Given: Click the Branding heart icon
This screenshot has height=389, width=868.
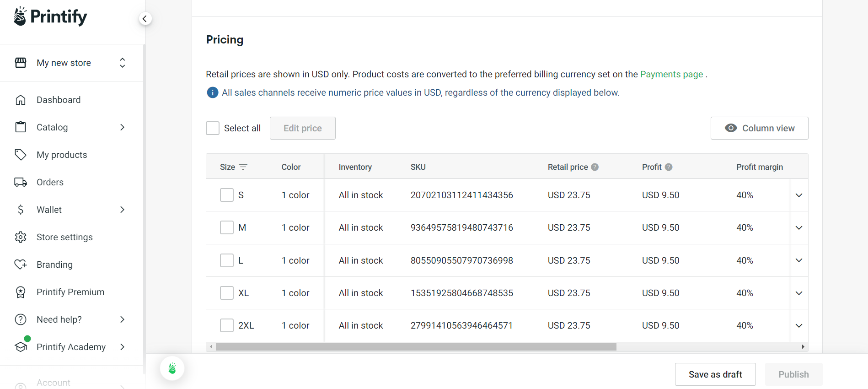Looking at the screenshot, I should click(21, 265).
